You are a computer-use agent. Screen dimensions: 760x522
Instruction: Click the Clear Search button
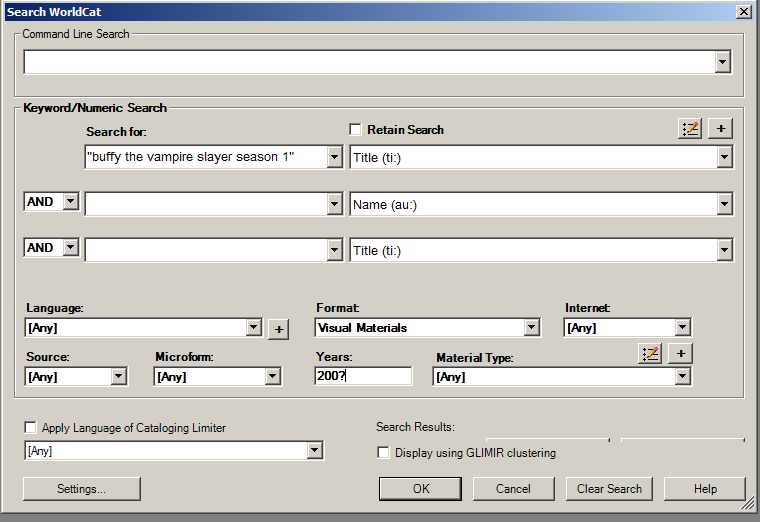pyautogui.click(x=609, y=489)
